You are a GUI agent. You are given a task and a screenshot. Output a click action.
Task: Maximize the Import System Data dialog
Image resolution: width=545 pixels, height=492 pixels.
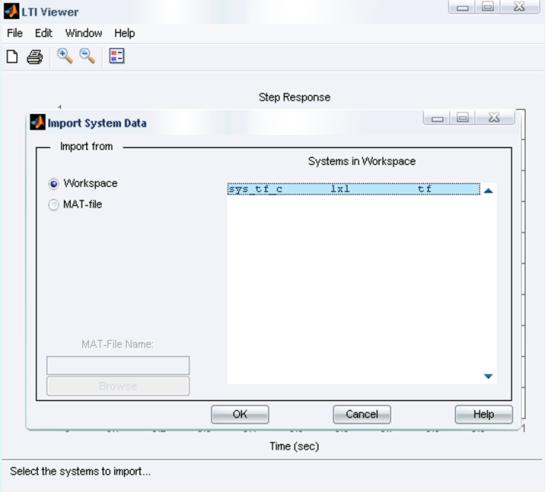462,118
